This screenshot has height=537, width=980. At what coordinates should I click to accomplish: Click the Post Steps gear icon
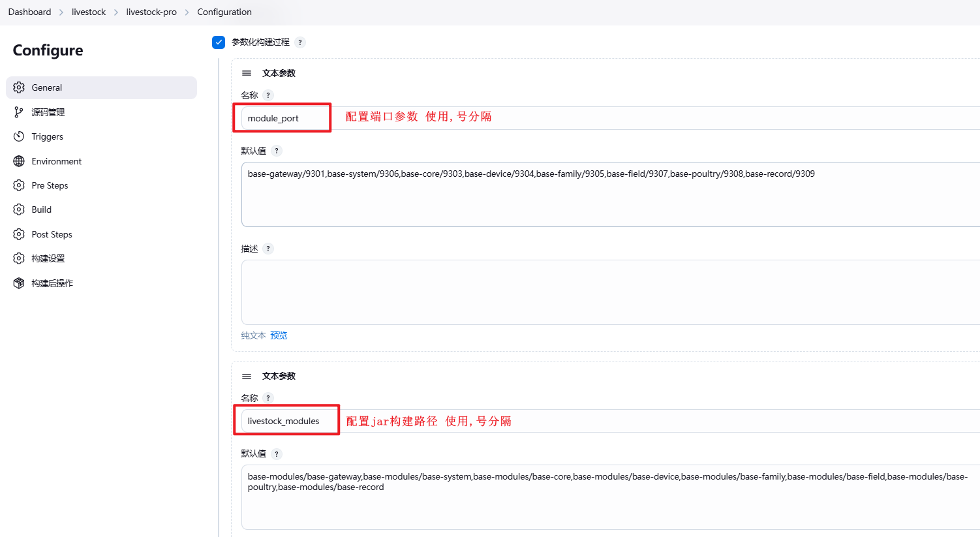[19, 234]
